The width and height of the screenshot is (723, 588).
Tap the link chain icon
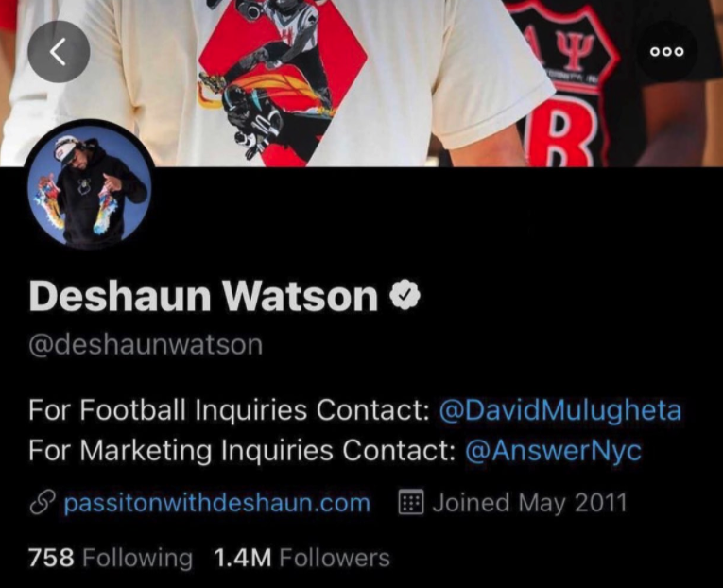coord(42,502)
